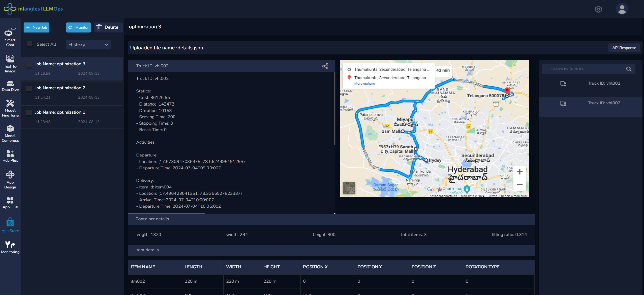Open the Model Compress tool

pyautogui.click(x=10, y=133)
